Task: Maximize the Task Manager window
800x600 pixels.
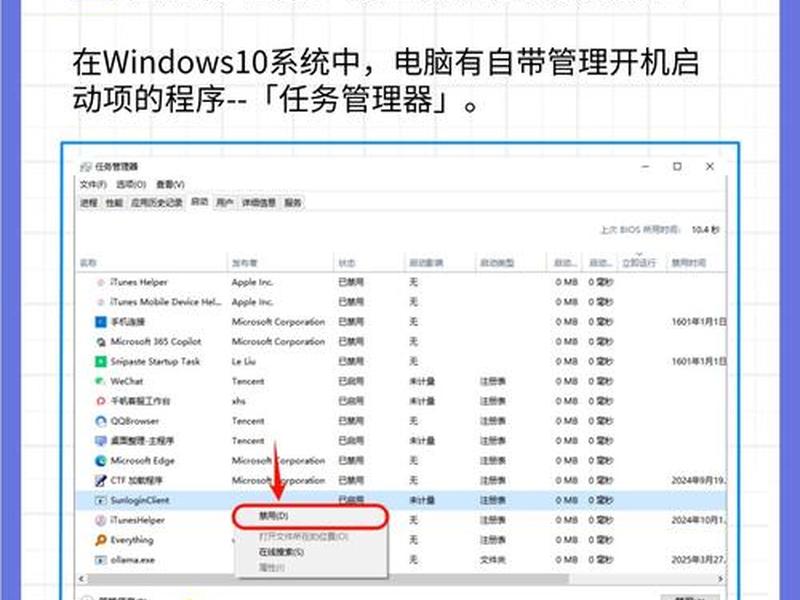Action: tap(678, 166)
